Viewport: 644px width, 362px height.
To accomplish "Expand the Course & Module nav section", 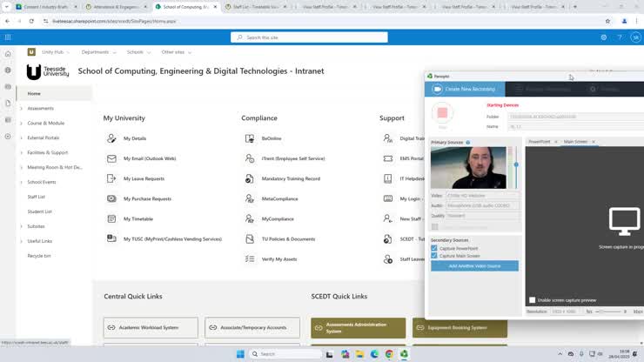I will pyautogui.click(x=22, y=124).
